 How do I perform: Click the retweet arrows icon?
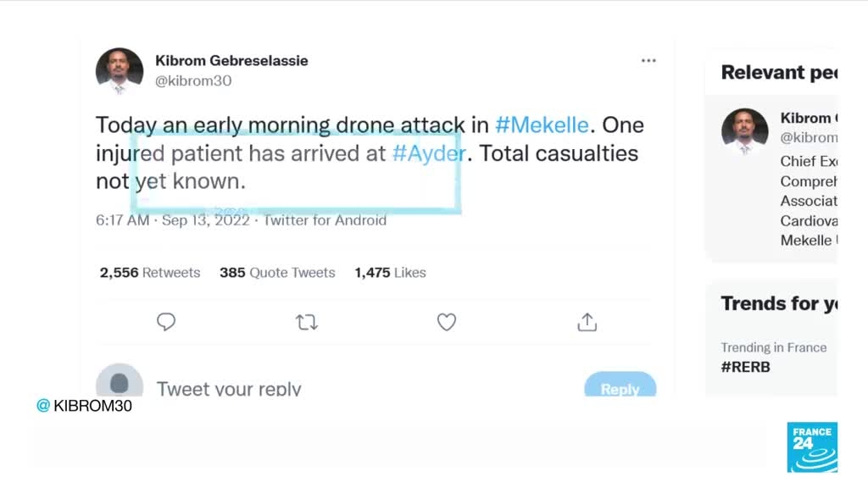point(306,322)
